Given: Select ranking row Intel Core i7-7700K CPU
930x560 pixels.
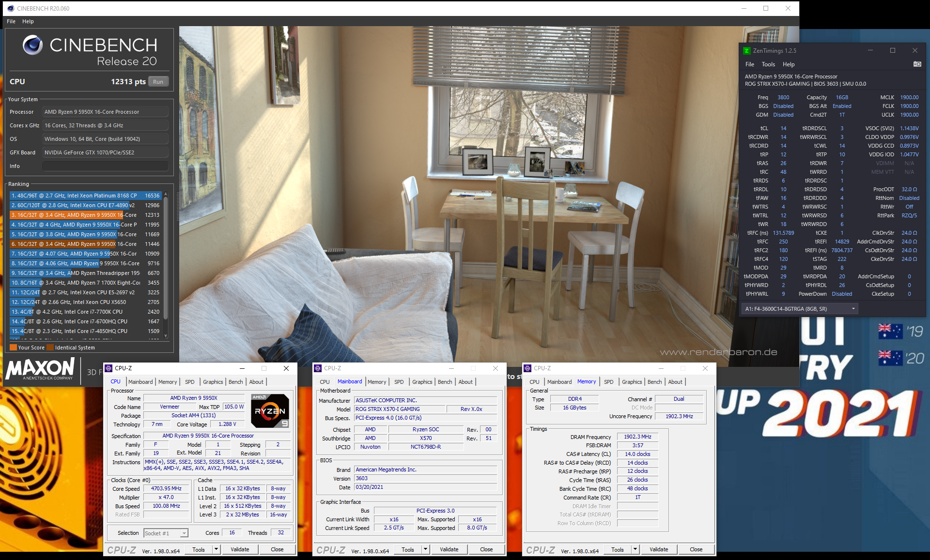Looking at the screenshot, I should click(x=85, y=312).
